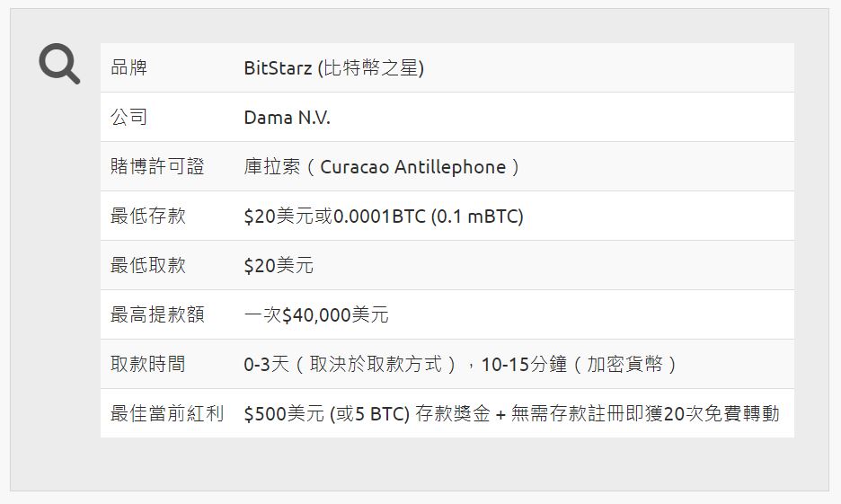Select the 品牌 label cell
The image size is (841, 504).
click(x=128, y=67)
